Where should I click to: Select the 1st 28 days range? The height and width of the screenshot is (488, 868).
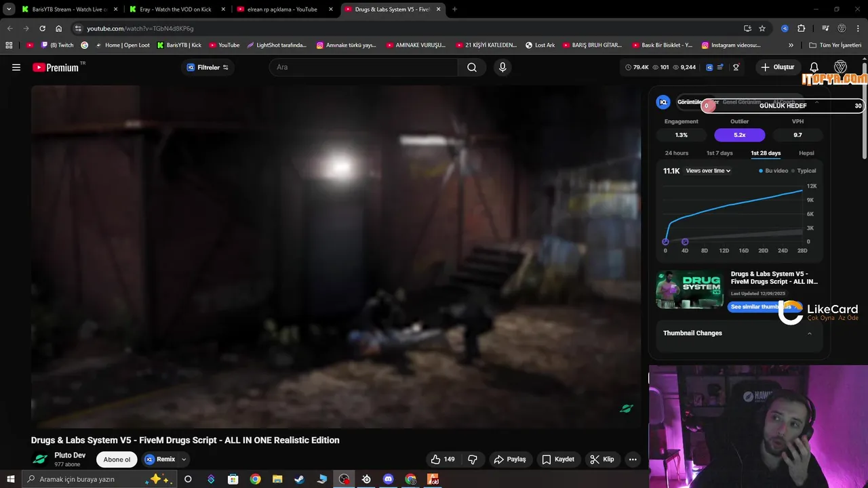point(766,153)
